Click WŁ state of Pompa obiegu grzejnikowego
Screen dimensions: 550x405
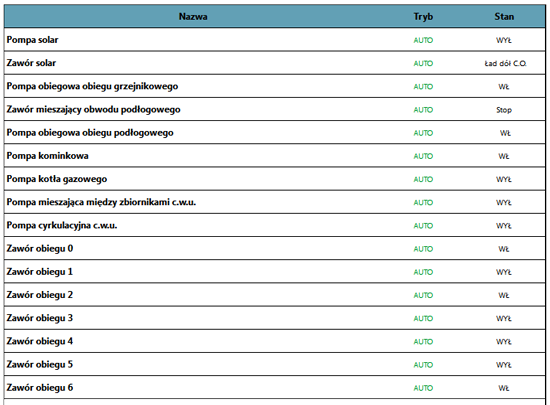coord(504,87)
